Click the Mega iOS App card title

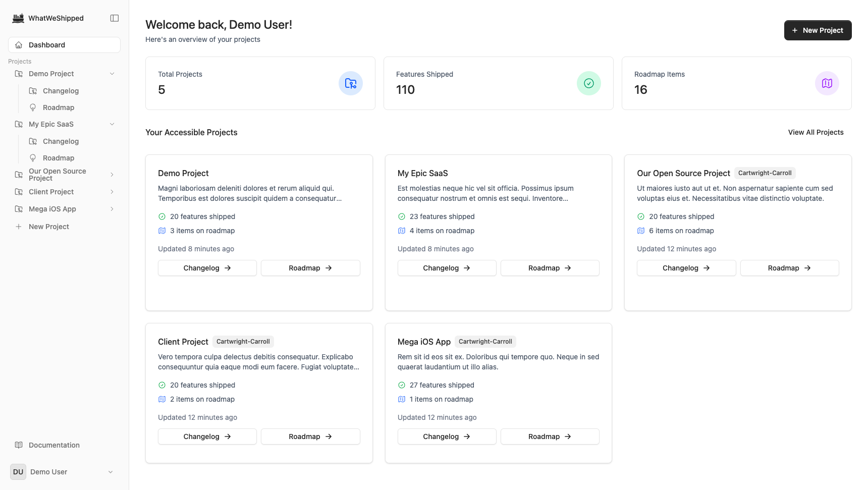[424, 342]
